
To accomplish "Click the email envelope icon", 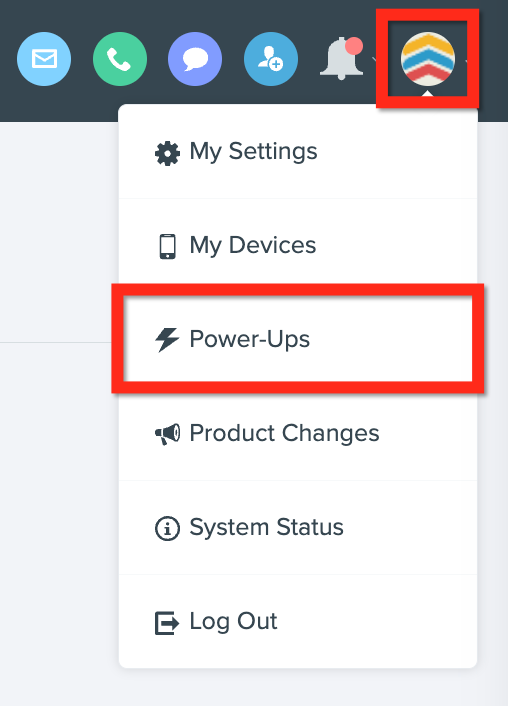I will pyautogui.click(x=44, y=59).
